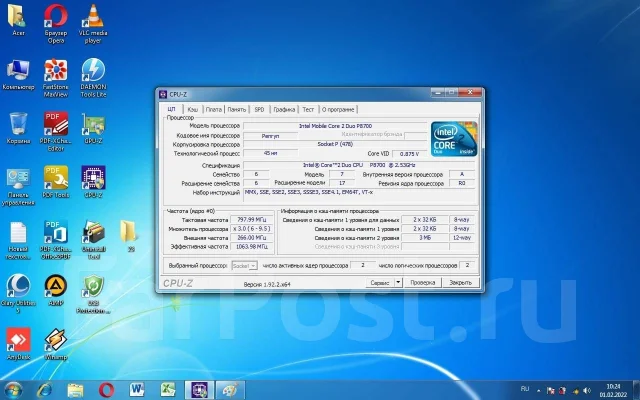
Task: Open the volume speaker tray icon
Action: point(587,391)
